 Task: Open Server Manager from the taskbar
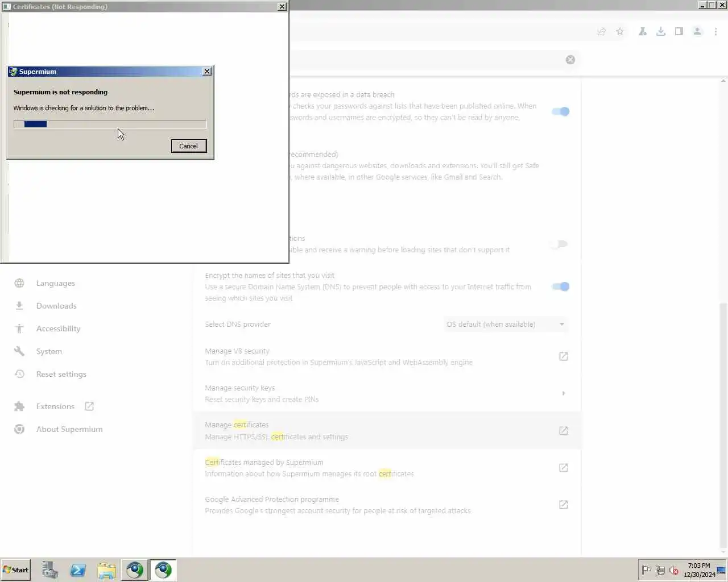point(49,570)
